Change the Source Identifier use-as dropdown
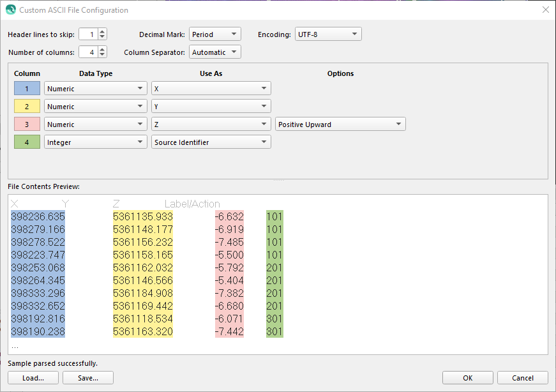Viewport: 556px width, 392px height. pyautogui.click(x=211, y=142)
